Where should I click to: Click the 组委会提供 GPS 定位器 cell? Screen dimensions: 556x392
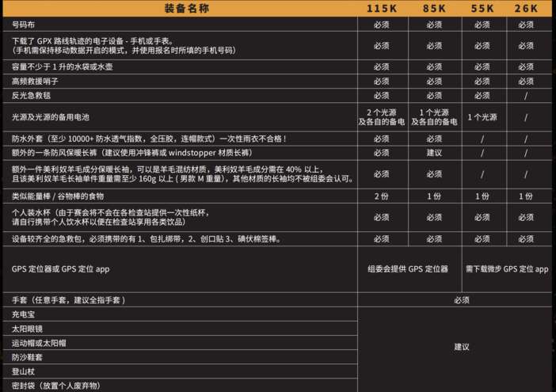(409, 269)
